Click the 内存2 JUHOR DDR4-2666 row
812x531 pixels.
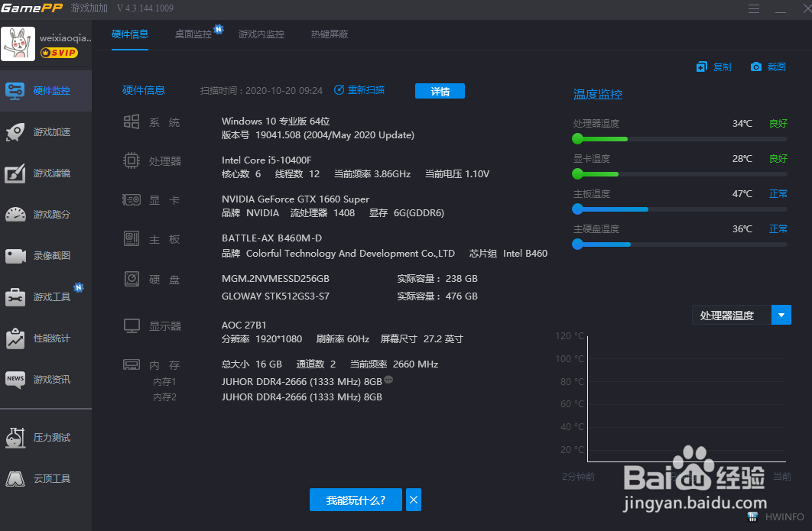302,397
